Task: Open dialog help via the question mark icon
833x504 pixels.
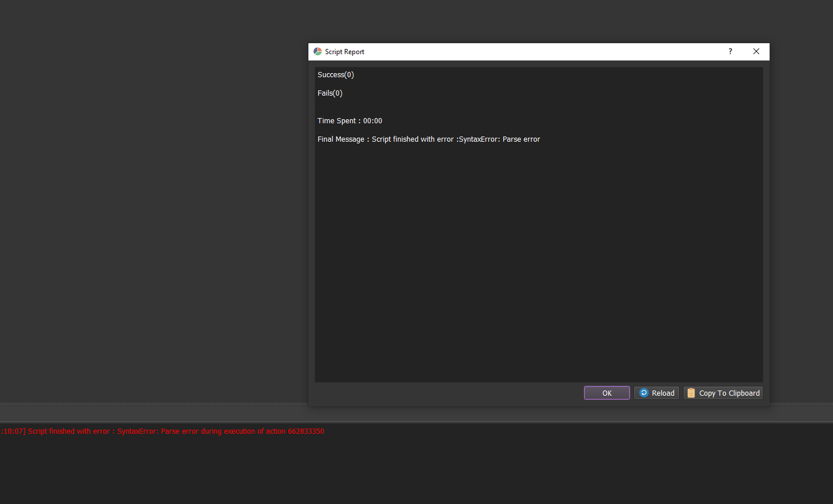Action: 730,51
